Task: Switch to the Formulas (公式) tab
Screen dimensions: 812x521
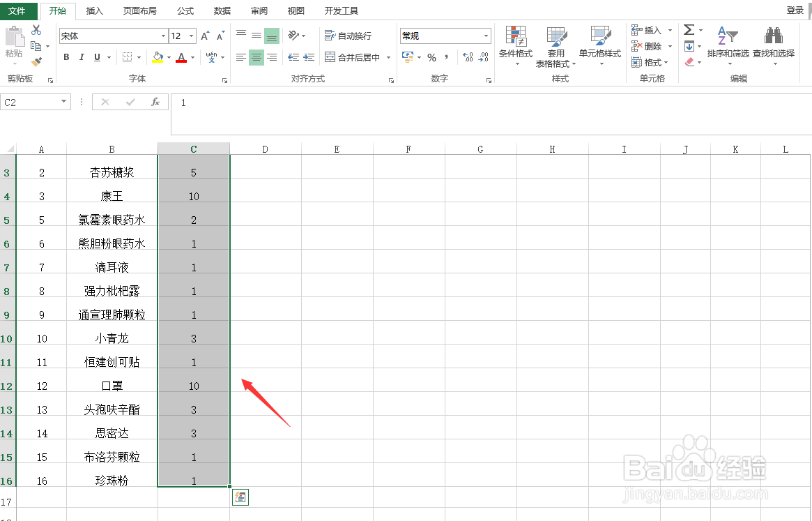Action: pyautogui.click(x=185, y=11)
